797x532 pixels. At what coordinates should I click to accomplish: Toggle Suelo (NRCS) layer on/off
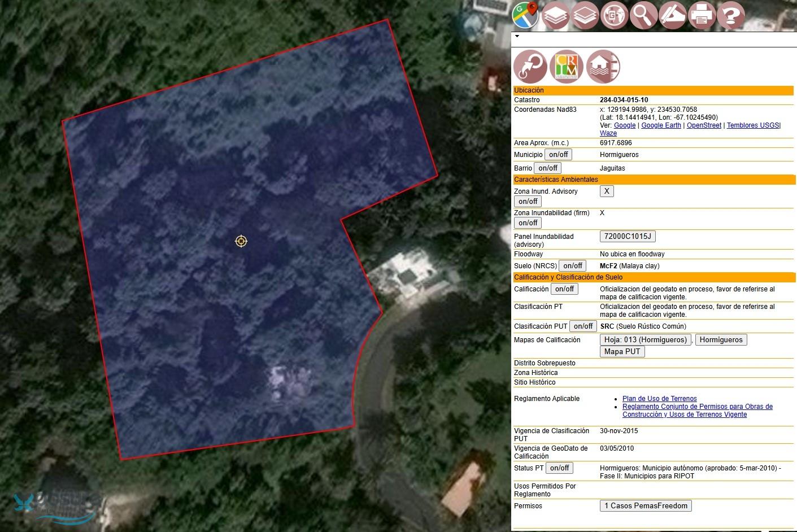(x=572, y=266)
